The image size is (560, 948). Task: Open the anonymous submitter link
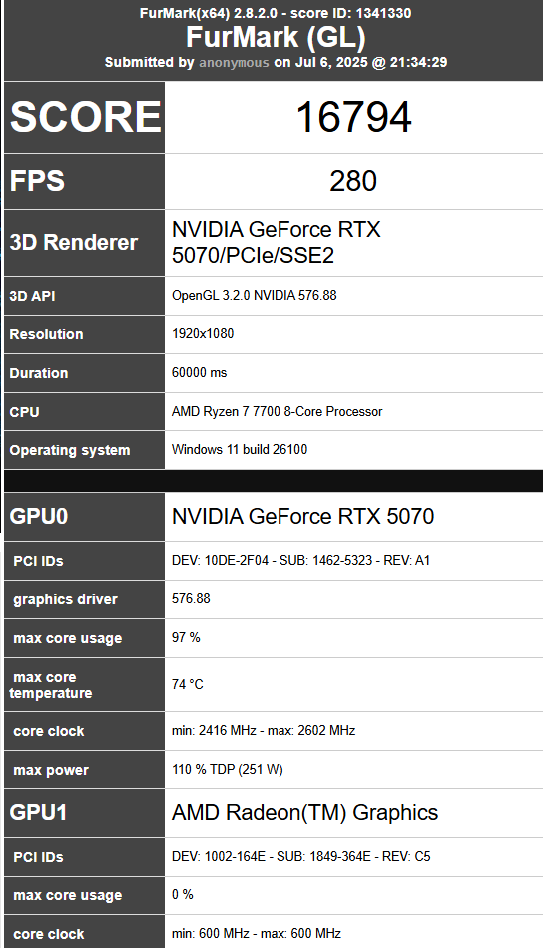tap(234, 62)
